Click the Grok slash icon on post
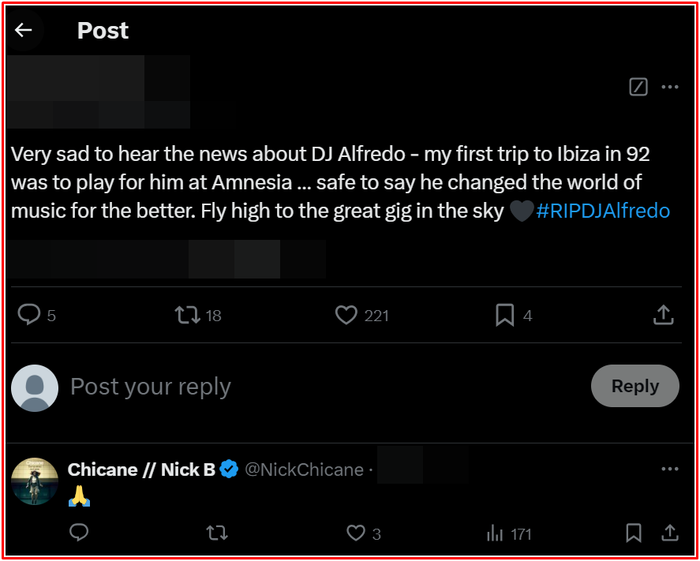 coord(638,87)
